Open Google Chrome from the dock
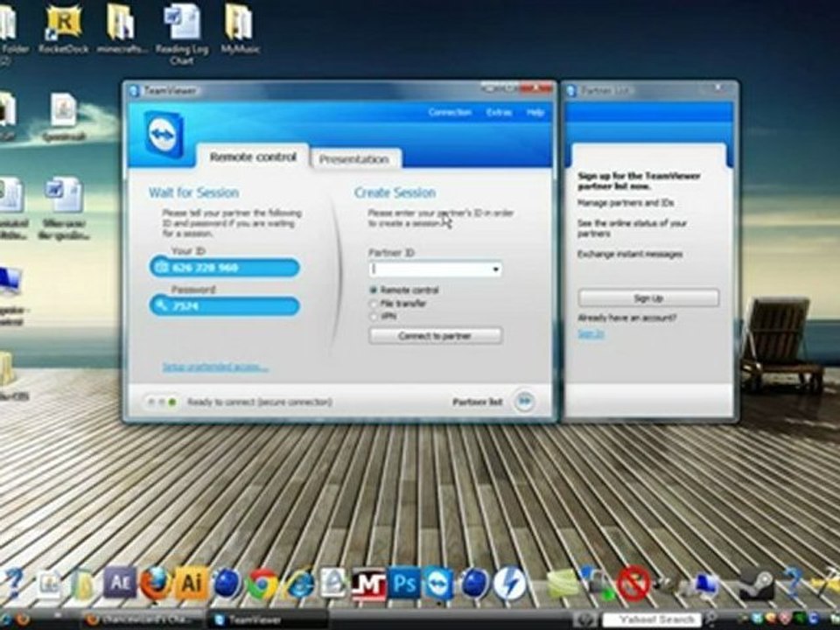840x630 pixels. [261, 584]
